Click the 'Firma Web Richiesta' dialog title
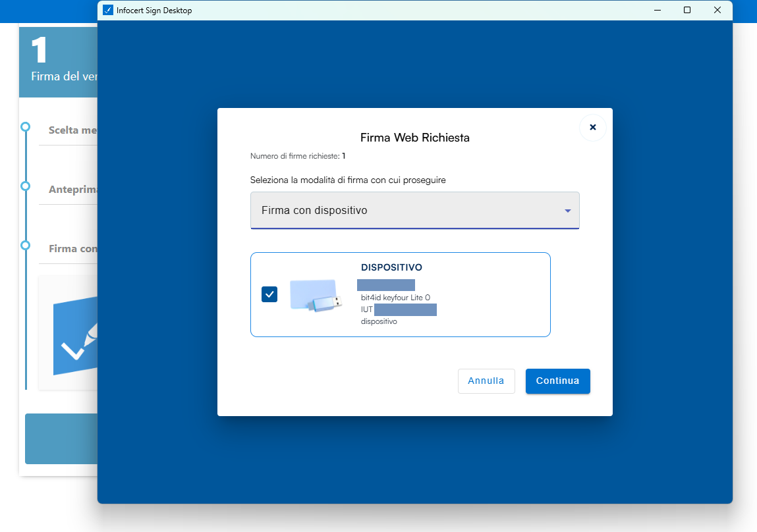The width and height of the screenshot is (757, 532). point(414,138)
